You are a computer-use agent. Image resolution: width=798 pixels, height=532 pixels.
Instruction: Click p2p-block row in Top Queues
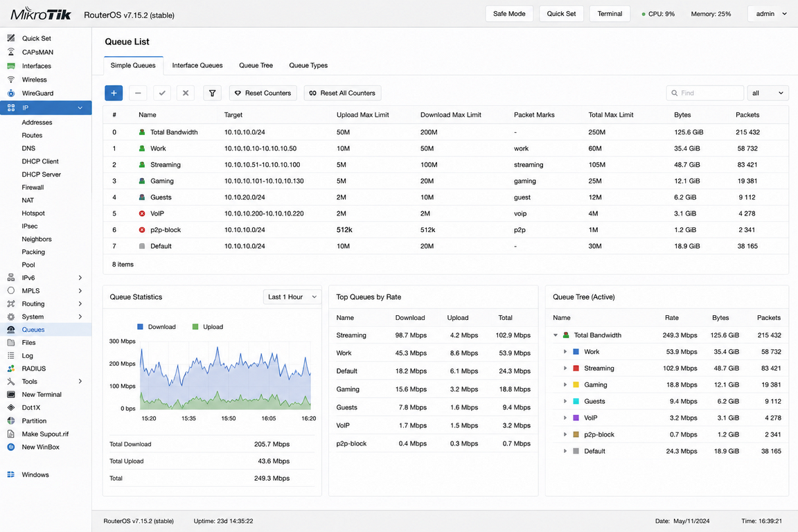[x=433, y=443]
